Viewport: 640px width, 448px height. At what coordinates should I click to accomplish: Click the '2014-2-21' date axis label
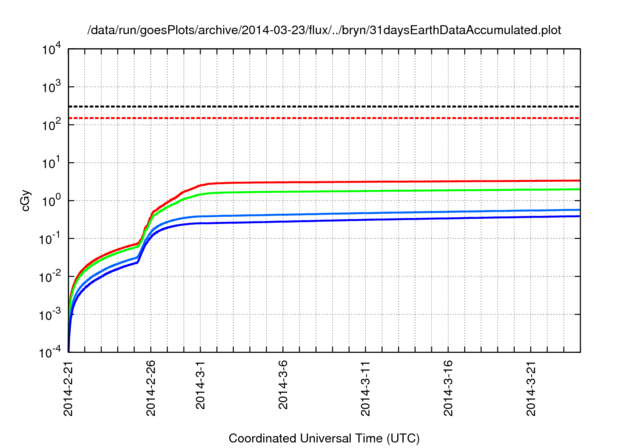pyautogui.click(x=68, y=388)
